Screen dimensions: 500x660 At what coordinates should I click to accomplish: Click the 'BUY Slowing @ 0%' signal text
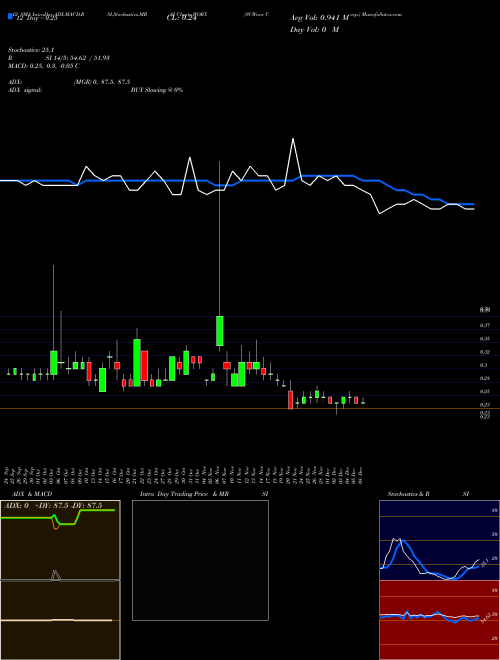tap(157, 90)
